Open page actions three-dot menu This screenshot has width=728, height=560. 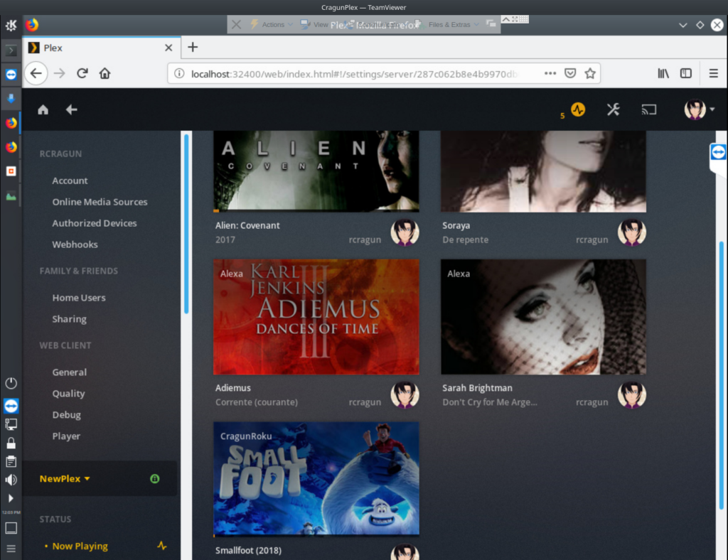(550, 73)
